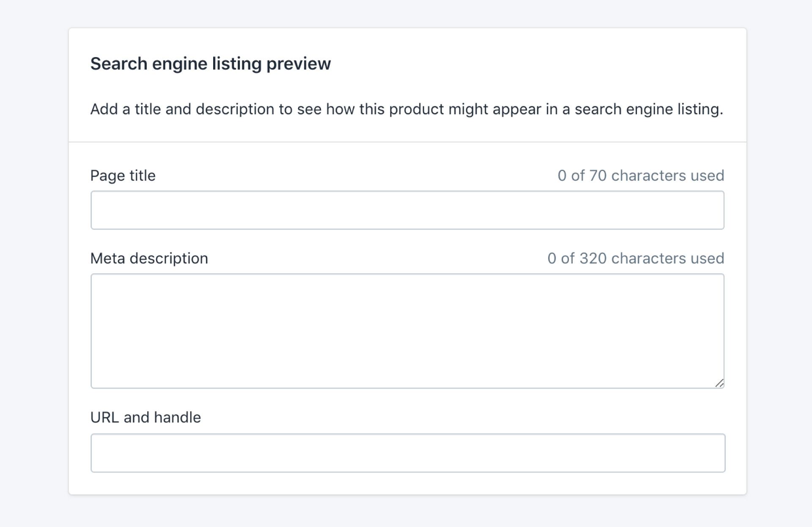
Task: Click the word "Search" in the heading
Action: (x=118, y=64)
